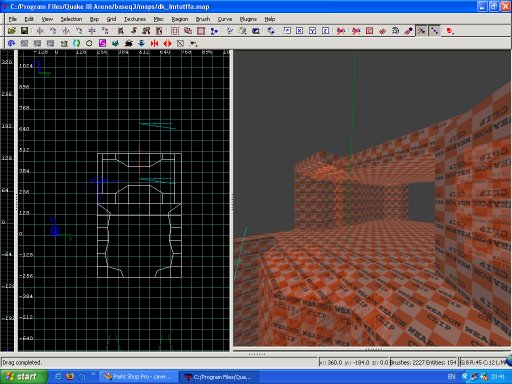Open the Curve menu

225,19
